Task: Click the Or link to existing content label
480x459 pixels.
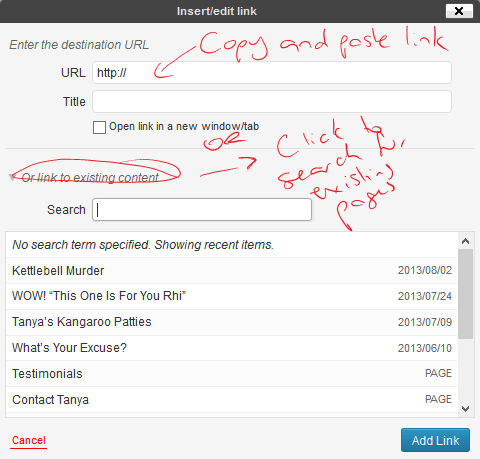Action: coord(90,178)
